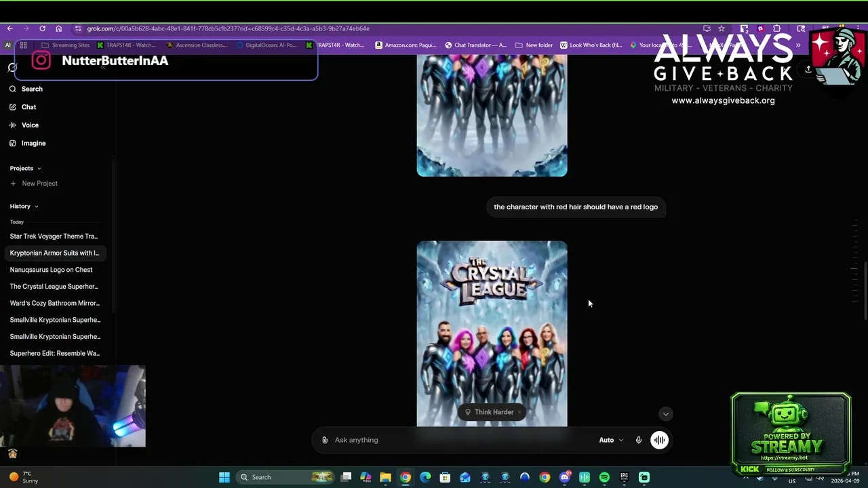Image resolution: width=868 pixels, height=488 pixels.
Task: Open Outlook mail from the taskbar
Action: click(x=465, y=477)
